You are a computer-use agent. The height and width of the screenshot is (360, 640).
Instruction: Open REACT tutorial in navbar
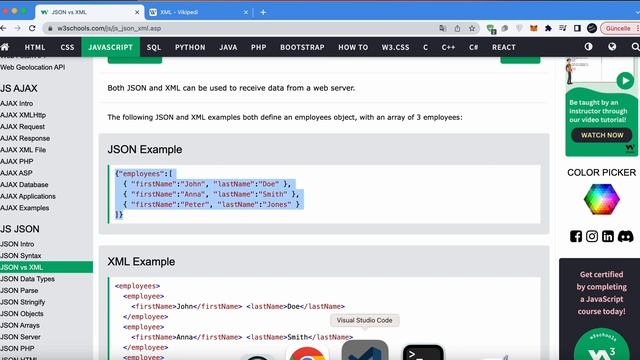(504, 47)
